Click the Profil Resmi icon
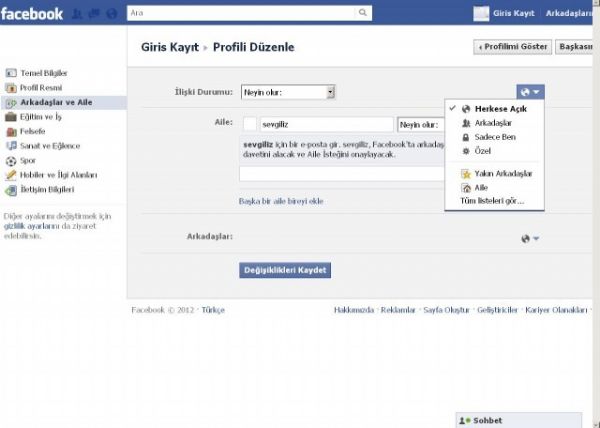 (x=11, y=88)
